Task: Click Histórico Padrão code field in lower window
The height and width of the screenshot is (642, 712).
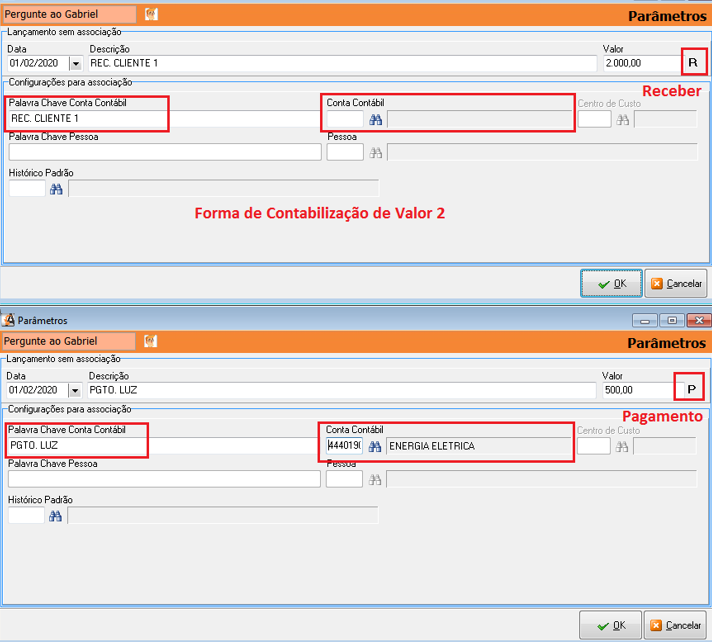Action: pos(26,515)
